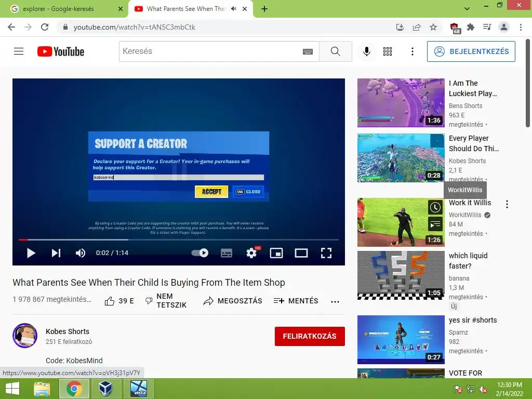The image size is (532, 399).
Task: Click the install app icon in address bar
Action: pos(400,27)
